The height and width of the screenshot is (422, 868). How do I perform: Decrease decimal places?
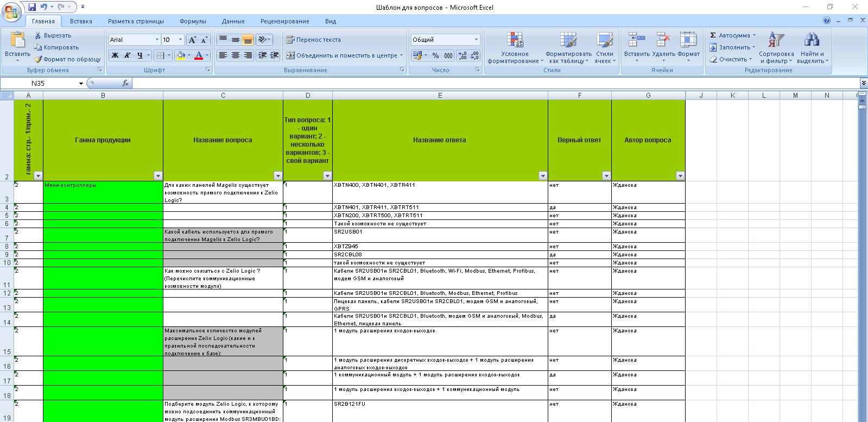tap(474, 55)
